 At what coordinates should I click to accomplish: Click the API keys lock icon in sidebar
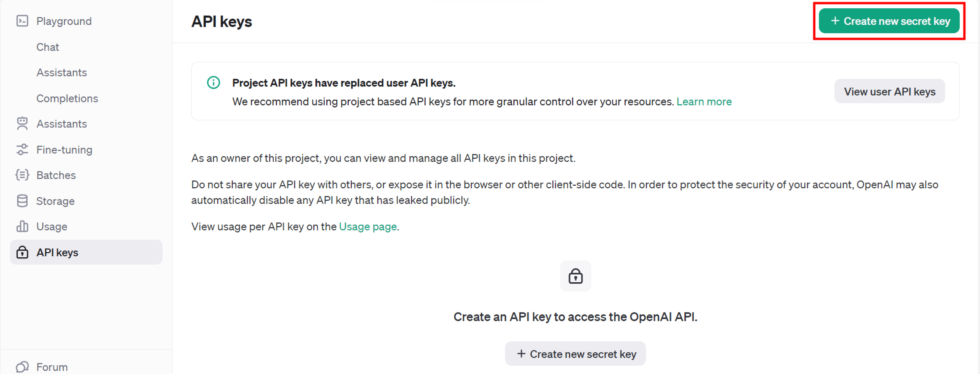coord(22,252)
